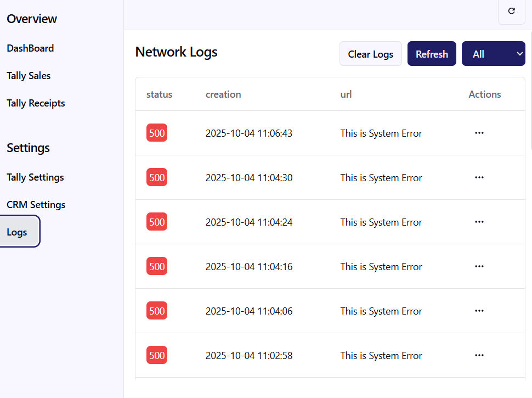Open actions menu for 11:04:30 log
The height and width of the screenshot is (398, 532).
(479, 177)
